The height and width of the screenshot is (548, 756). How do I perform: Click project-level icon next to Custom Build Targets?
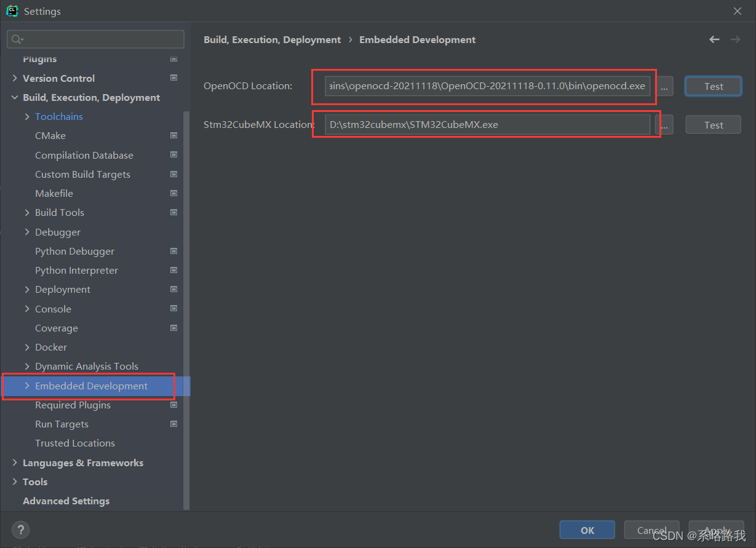(x=173, y=174)
